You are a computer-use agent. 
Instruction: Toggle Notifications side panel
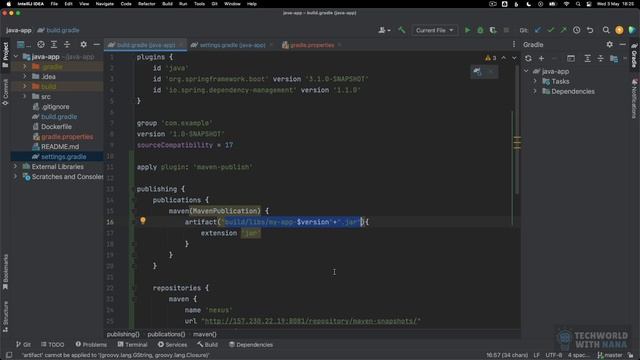click(x=634, y=99)
